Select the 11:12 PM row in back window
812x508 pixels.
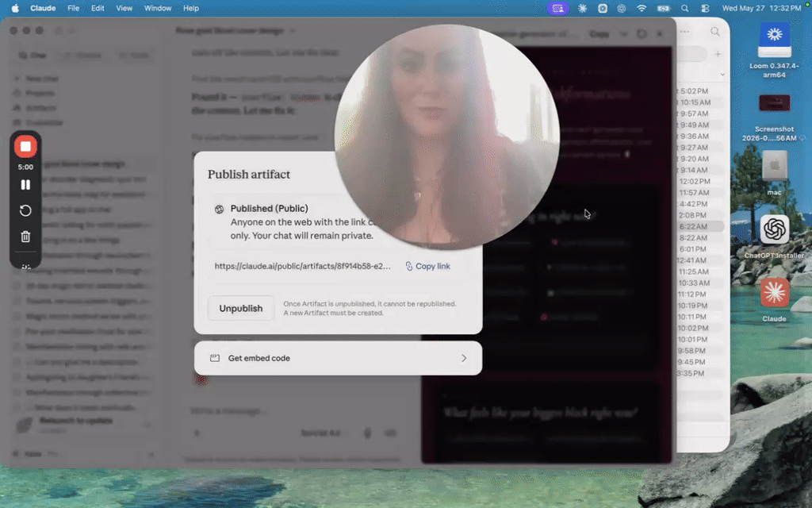pos(699,294)
